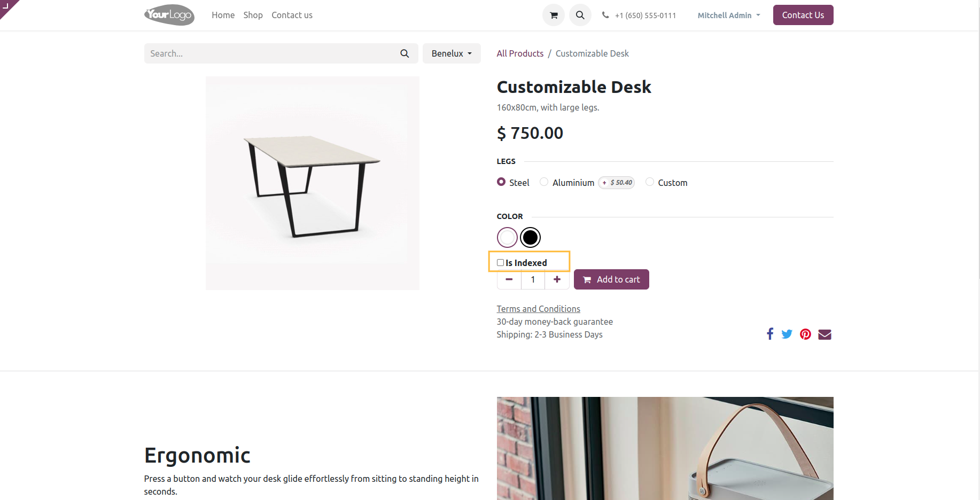Share product on Facebook
The width and height of the screenshot is (980, 500).
coord(770,334)
